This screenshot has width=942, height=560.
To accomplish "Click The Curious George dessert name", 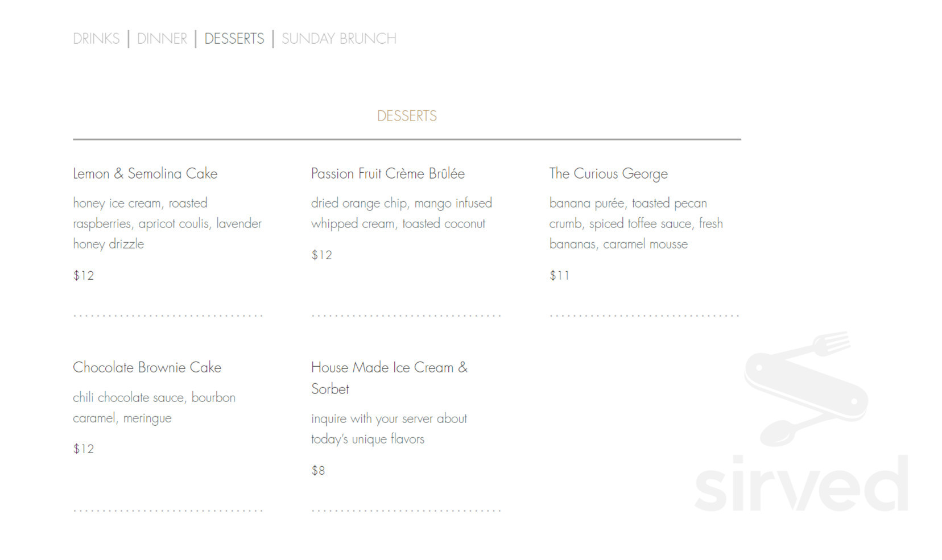I will coord(608,173).
